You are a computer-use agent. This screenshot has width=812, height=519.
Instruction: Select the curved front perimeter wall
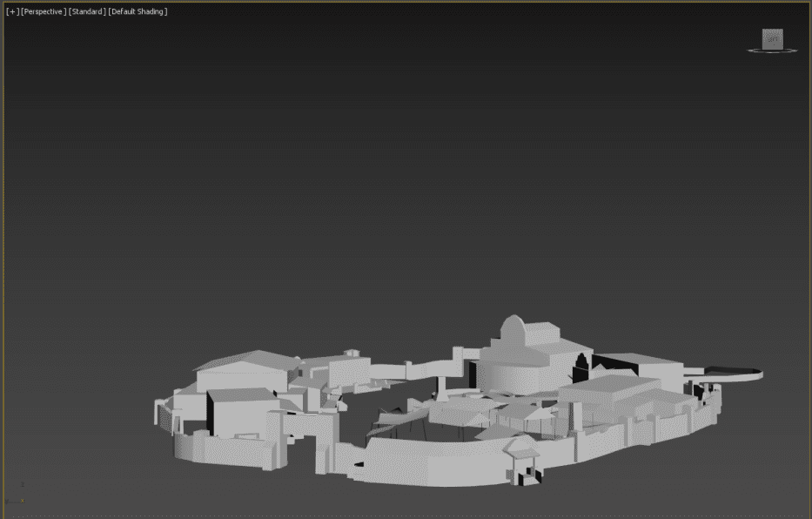click(x=435, y=463)
